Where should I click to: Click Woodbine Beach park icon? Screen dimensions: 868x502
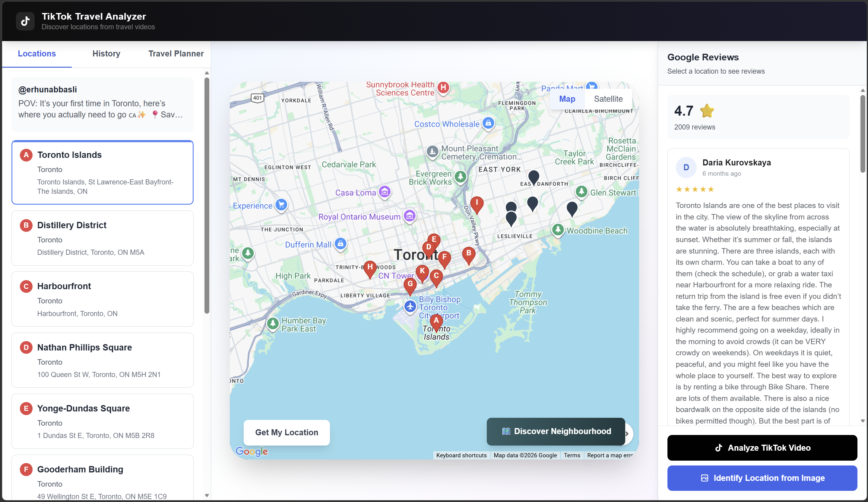558,230
